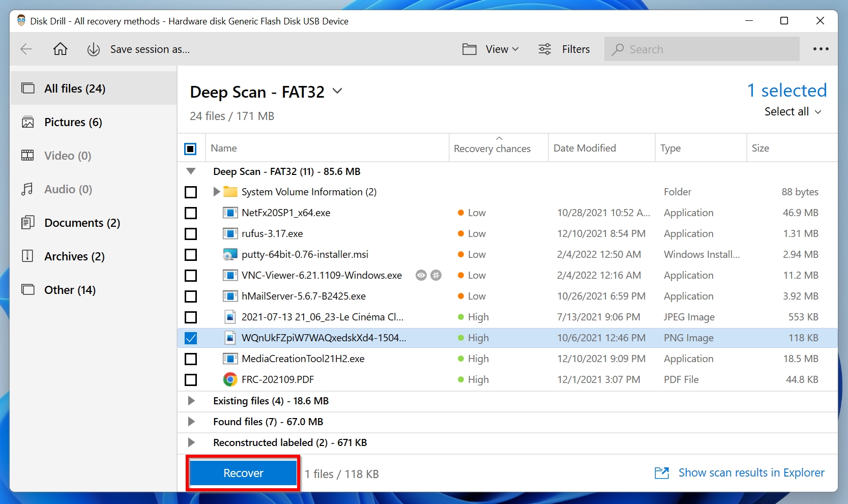This screenshot has width=848, height=504.
Task: Go back with the left arrow icon
Action: pos(26,49)
